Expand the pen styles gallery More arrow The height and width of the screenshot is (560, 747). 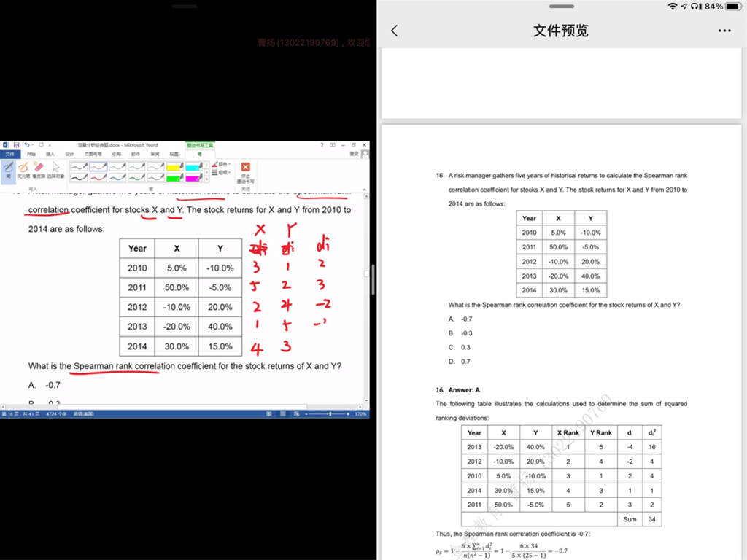point(206,179)
